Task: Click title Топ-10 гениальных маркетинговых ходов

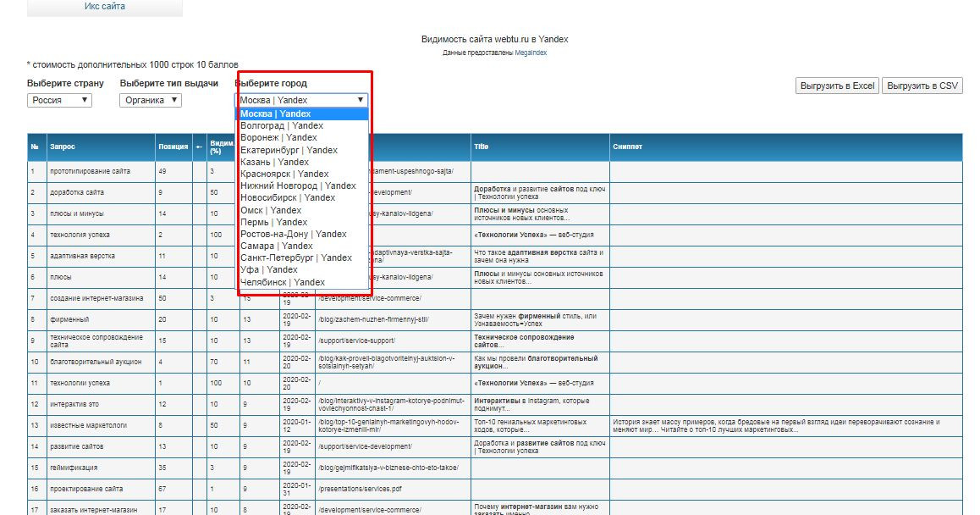Action: 530,425
